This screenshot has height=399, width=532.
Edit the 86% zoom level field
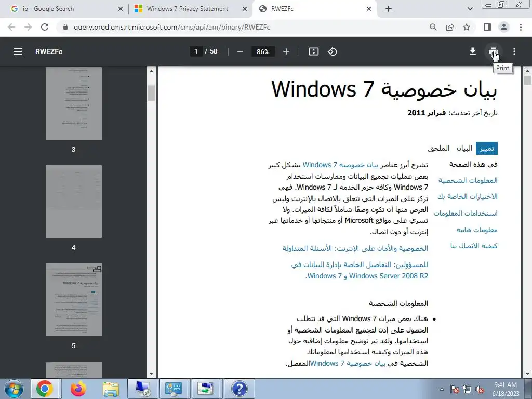263,51
